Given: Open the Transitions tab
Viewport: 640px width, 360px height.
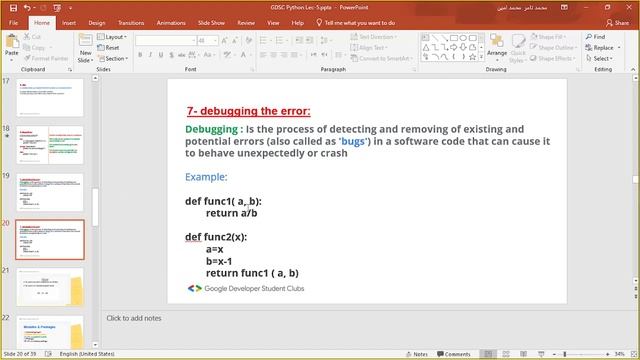Looking at the screenshot, I should (x=131, y=23).
